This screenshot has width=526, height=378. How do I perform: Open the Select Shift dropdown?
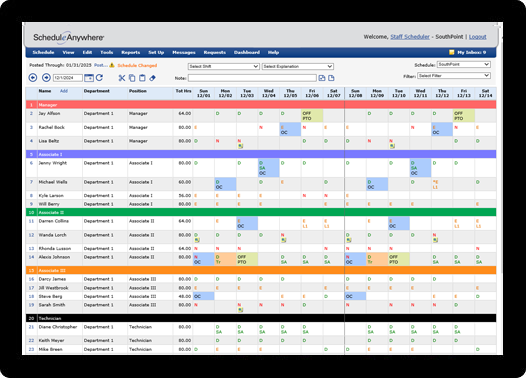point(223,66)
